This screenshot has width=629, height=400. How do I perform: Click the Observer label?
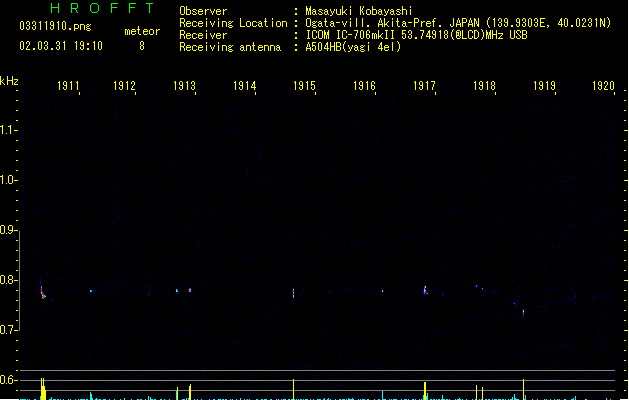pos(203,11)
